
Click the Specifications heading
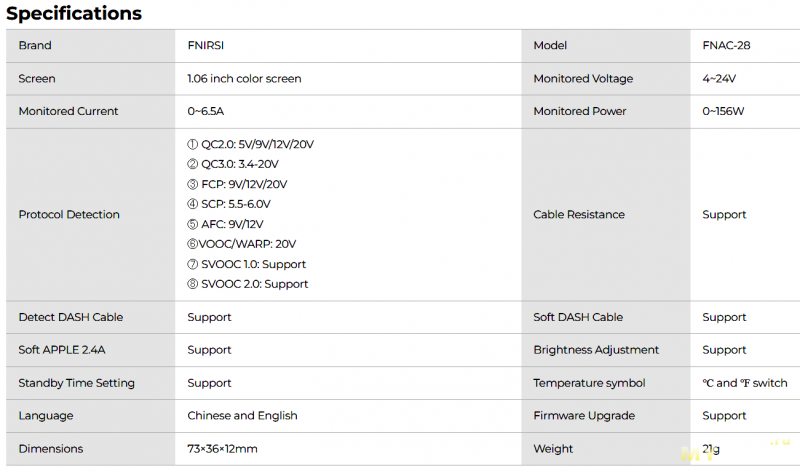tap(74, 13)
